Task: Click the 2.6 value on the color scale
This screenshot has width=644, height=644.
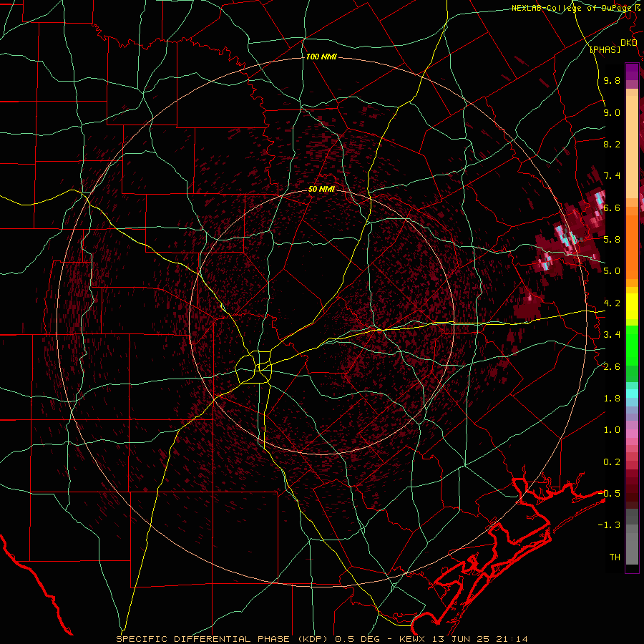Action: click(x=612, y=366)
